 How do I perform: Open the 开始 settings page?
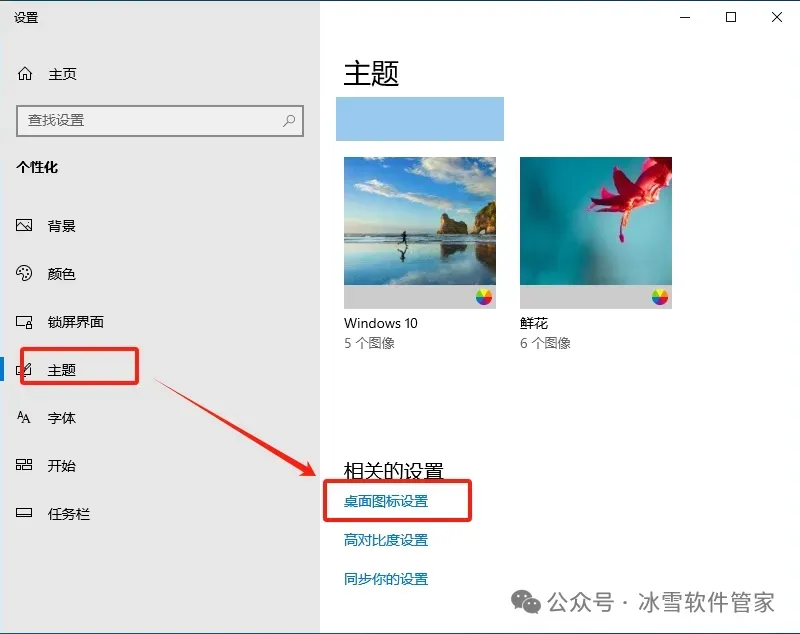(62, 466)
